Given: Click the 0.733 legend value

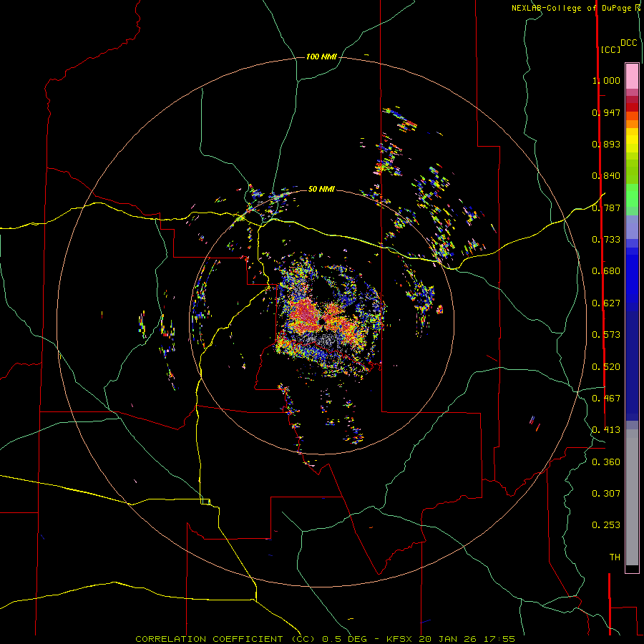Looking at the screenshot, I should pyautogui.click(x=606, y=240).
